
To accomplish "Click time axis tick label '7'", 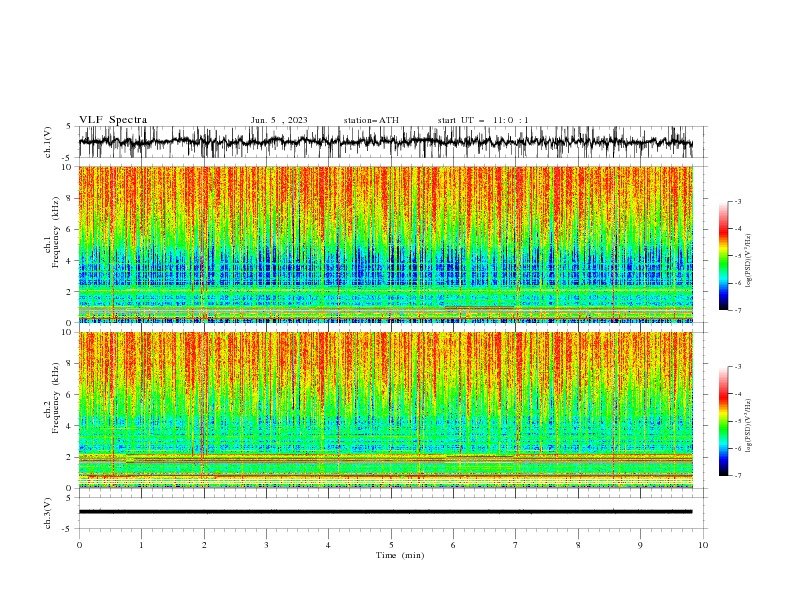I will pos(516,545).
